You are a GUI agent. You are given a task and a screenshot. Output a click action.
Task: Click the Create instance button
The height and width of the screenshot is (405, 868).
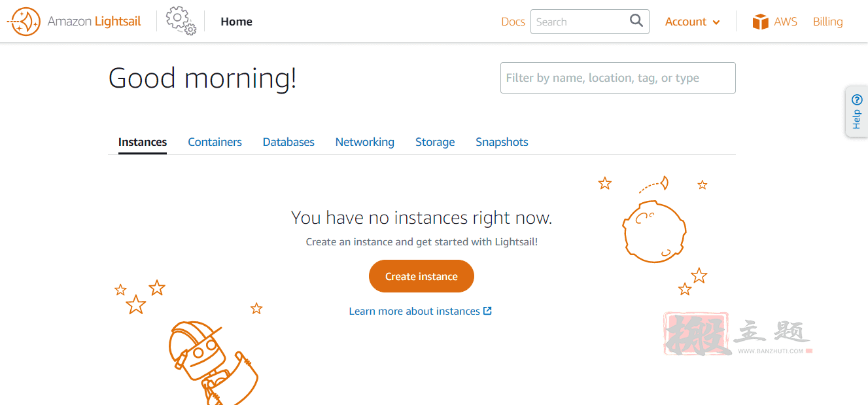(421, 276)
